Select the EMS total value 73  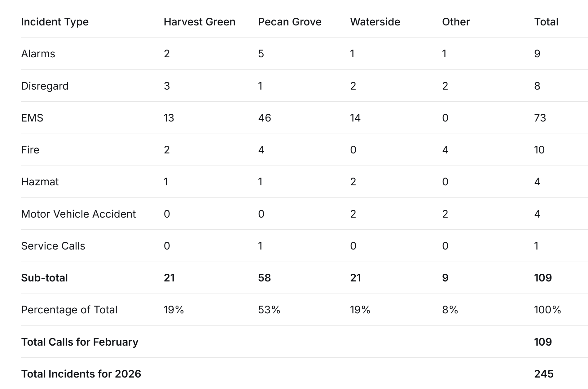click(x=540, y=118)
